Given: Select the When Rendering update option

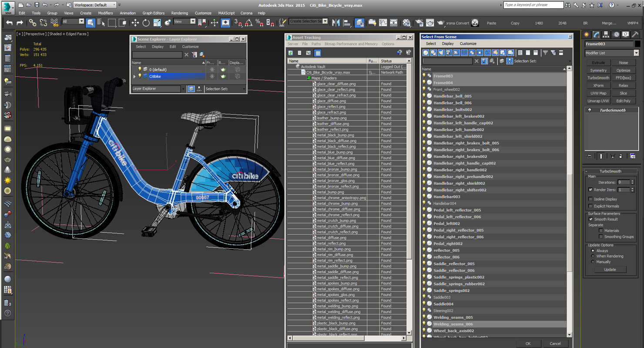Looking at the screenshot, I should (x=593, y=256).
